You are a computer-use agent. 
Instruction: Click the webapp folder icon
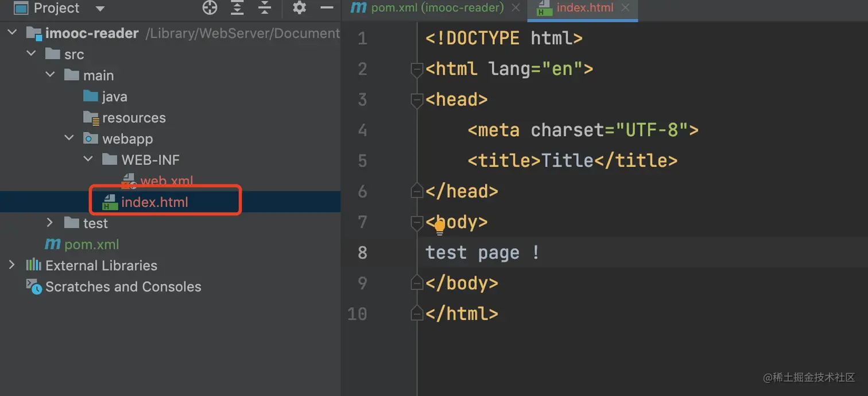[x=91, y=139]
